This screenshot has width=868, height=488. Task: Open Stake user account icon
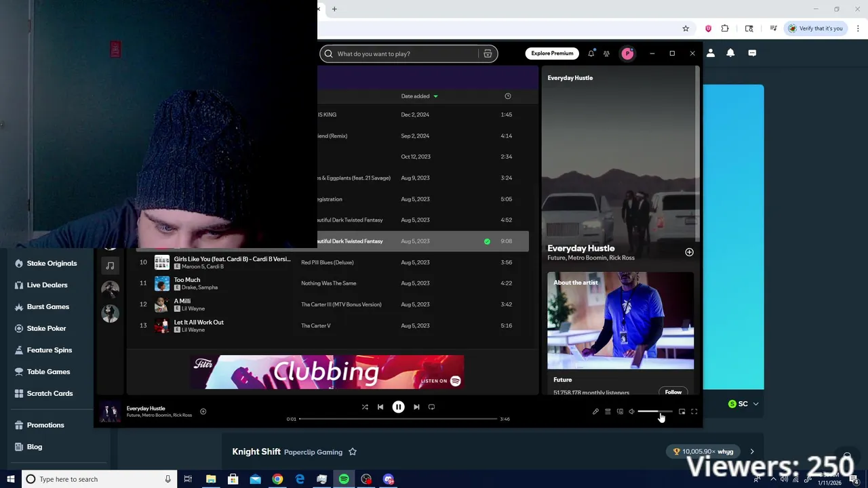(x=711, y=53)
